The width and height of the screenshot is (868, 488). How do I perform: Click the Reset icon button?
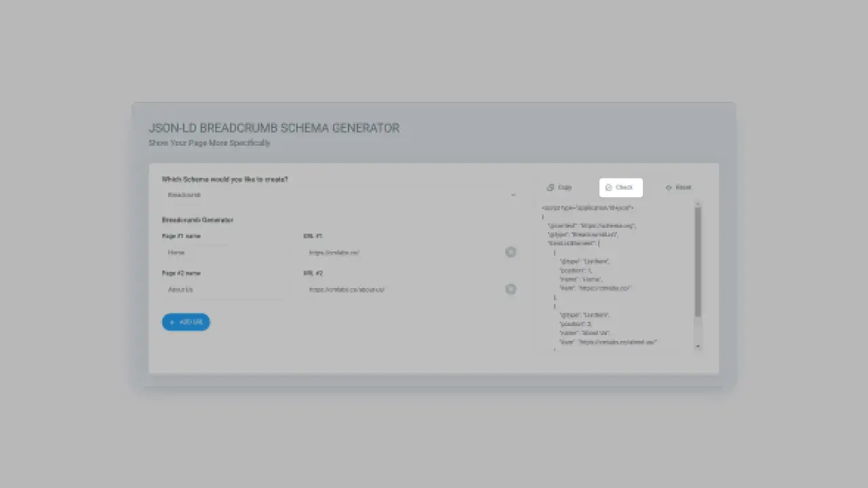[669, 188]
